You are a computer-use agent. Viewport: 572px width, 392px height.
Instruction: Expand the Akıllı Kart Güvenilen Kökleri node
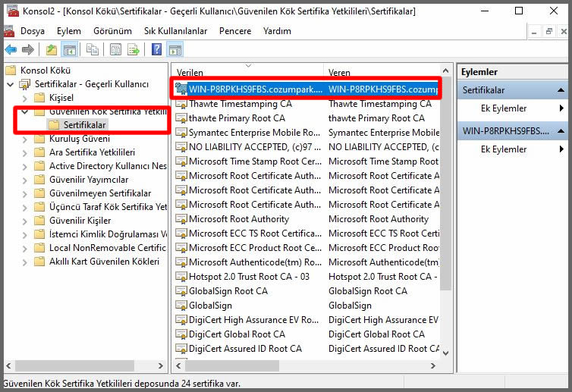pos(24,262)
